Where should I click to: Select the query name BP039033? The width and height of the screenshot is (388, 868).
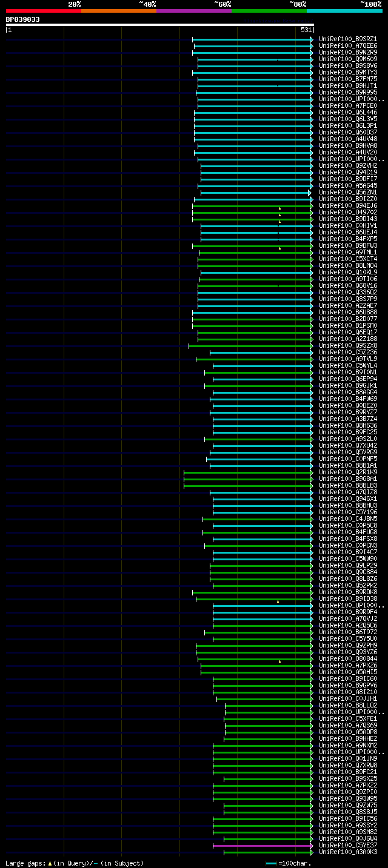(x=23, y=19)
